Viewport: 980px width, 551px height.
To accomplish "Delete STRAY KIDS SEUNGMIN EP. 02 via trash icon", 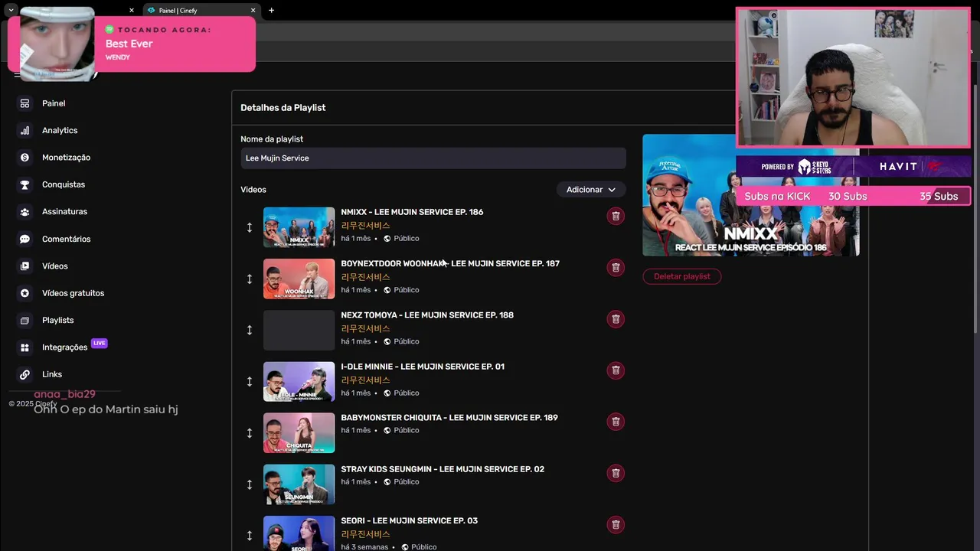I will click(x=616, y=473).
